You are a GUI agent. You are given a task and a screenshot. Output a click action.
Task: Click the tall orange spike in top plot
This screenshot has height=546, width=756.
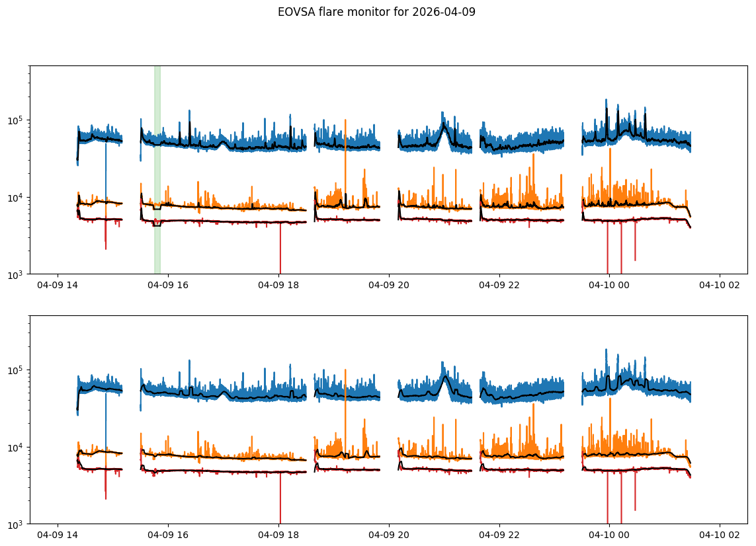pyautogui.click(x=345, y=161)
